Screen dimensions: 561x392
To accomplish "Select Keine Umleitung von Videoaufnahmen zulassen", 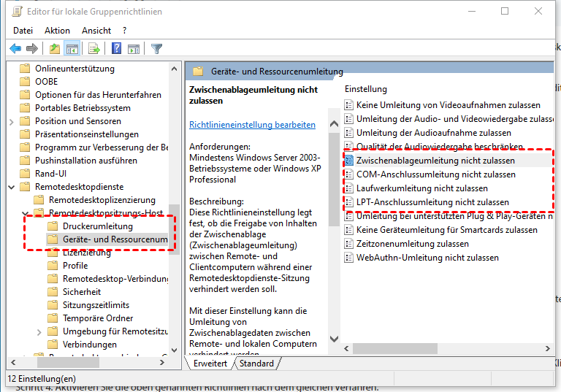I will [x=448, y=105].
